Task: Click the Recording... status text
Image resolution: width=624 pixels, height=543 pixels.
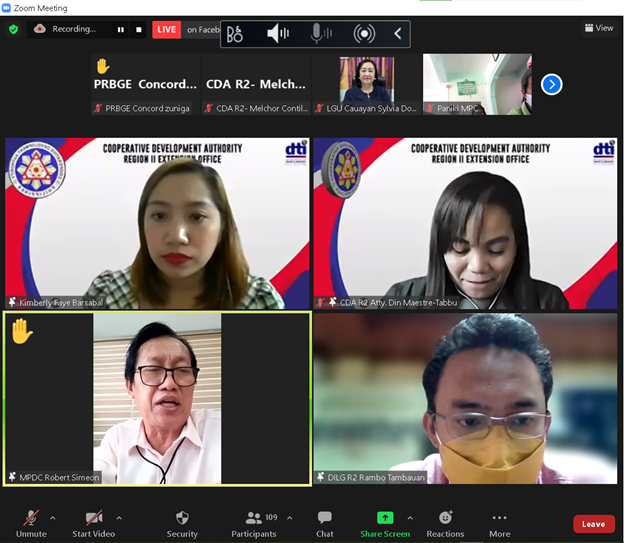Action: [x=74, y=29]
